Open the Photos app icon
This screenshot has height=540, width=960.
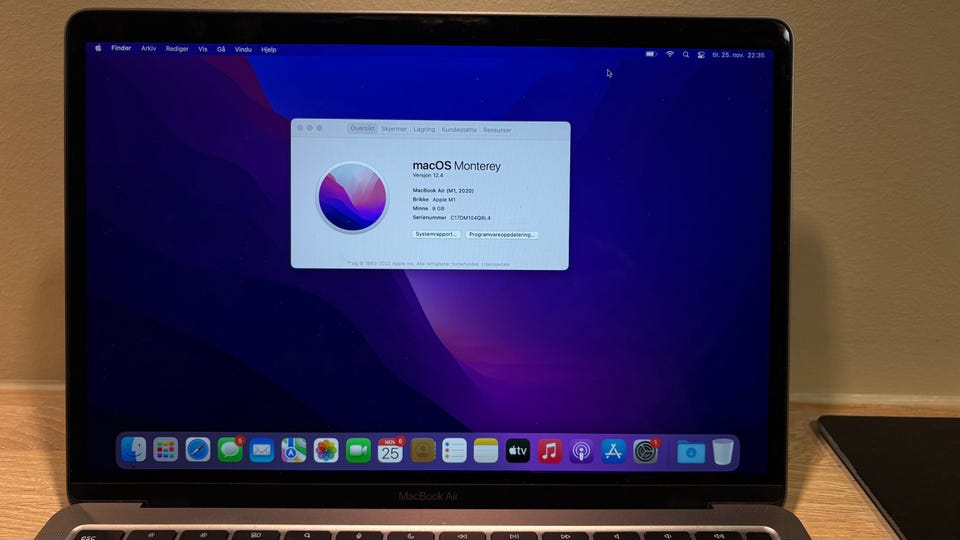[326, 451]
